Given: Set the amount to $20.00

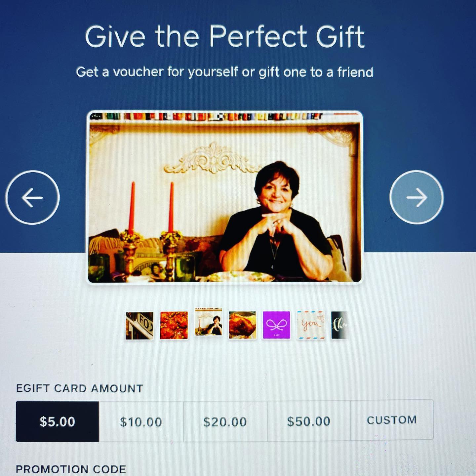Looking at the screenshot, I should [x=225, y=421].
